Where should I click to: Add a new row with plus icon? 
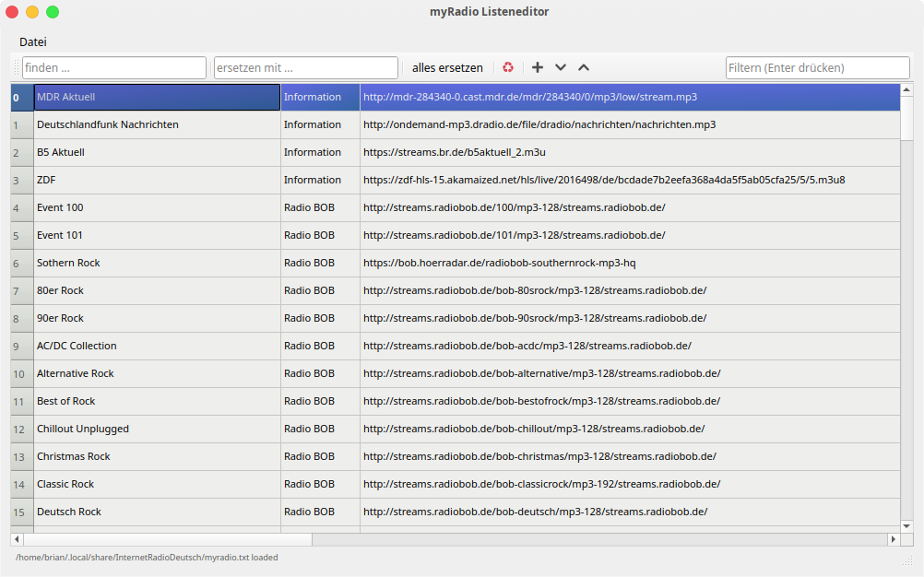(538, 67)
